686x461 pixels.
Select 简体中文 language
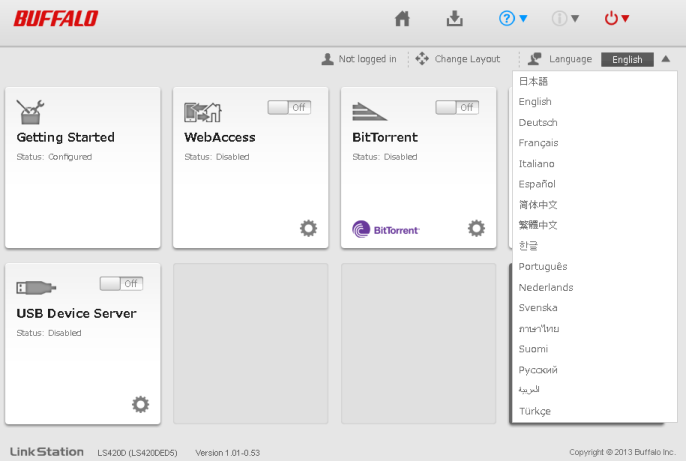[594, 205]
